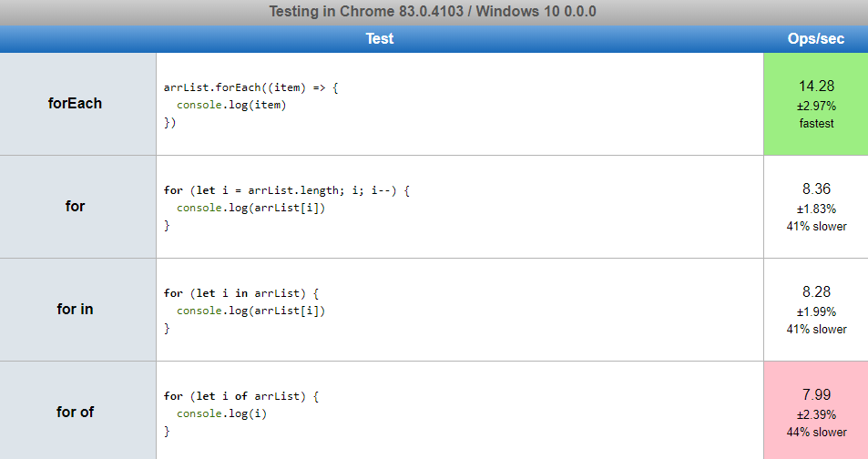Click the pink 7.99 slowest result cell
The height and width of the screenshot is (459, 868).
coord(816,410)
